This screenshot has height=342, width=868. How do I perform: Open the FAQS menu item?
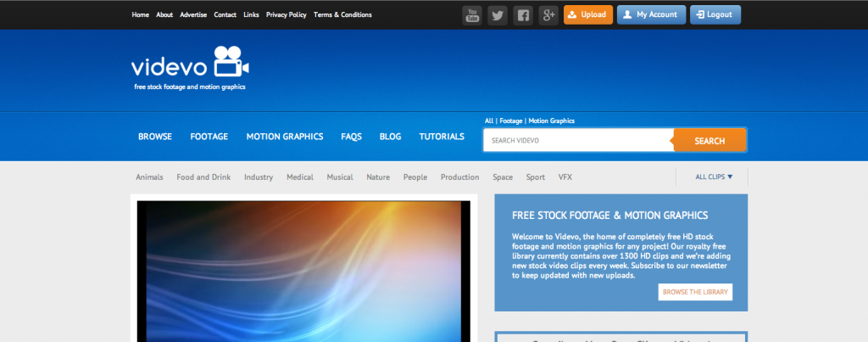tap(352, 137)
